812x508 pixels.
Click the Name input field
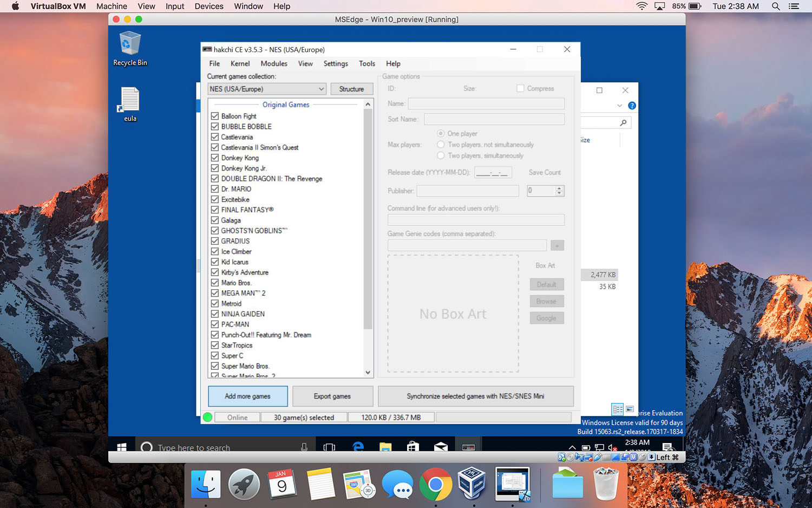(x=486, y=103)
